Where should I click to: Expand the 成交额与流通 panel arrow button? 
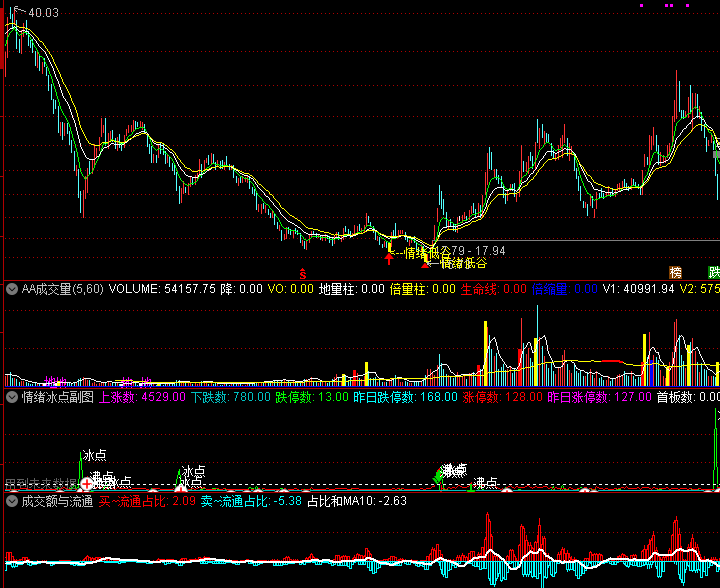tap(12, 501)
